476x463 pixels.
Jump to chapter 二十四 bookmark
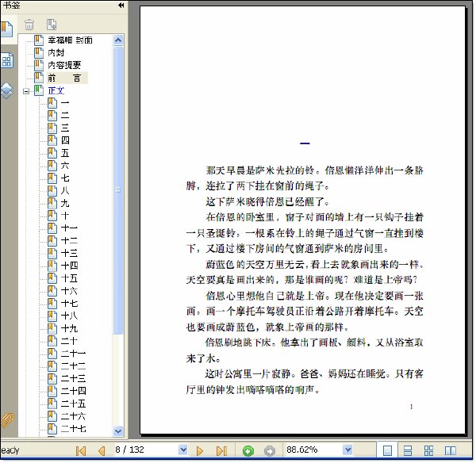click(x=74, y=391)
